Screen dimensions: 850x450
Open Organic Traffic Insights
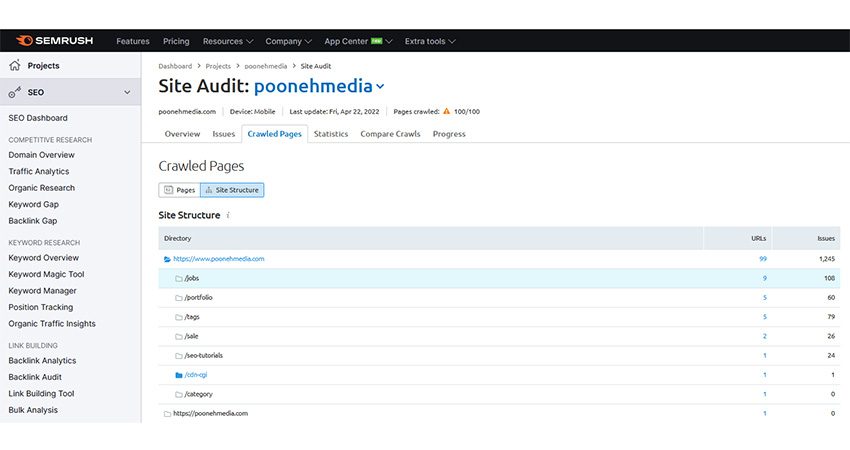coord(51,324)
